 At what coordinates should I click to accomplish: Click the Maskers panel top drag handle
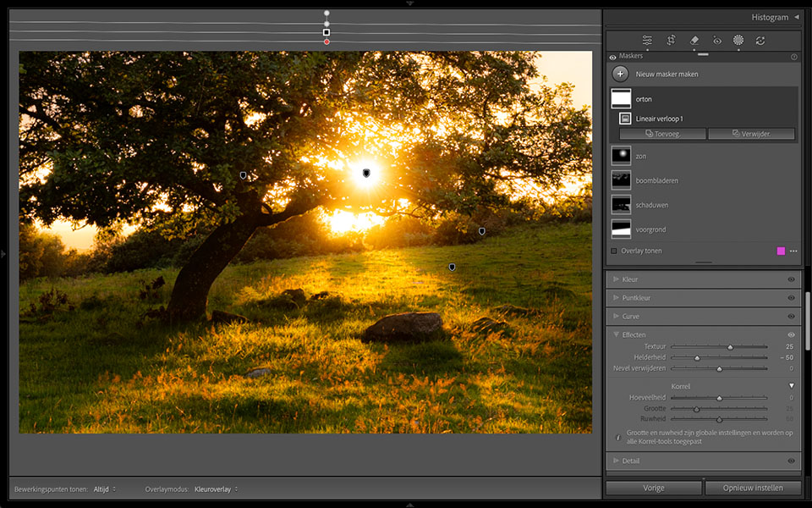pos(703,54)
